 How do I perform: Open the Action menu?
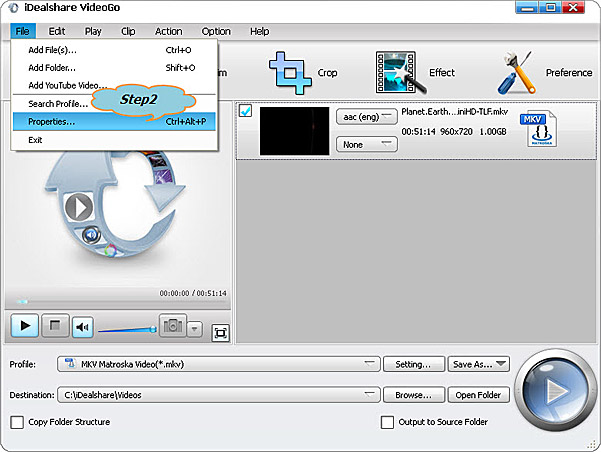(x=169, y=31)
